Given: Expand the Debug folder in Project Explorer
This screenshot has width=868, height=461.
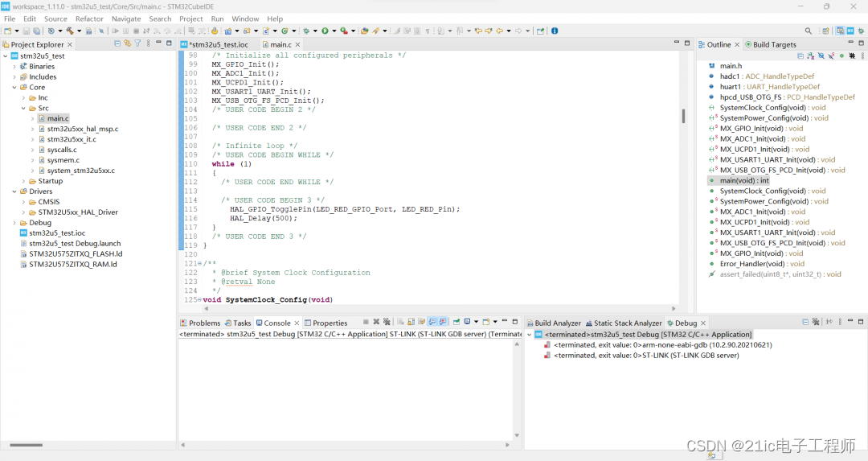Looking at the screenshot, I should 14,223.
